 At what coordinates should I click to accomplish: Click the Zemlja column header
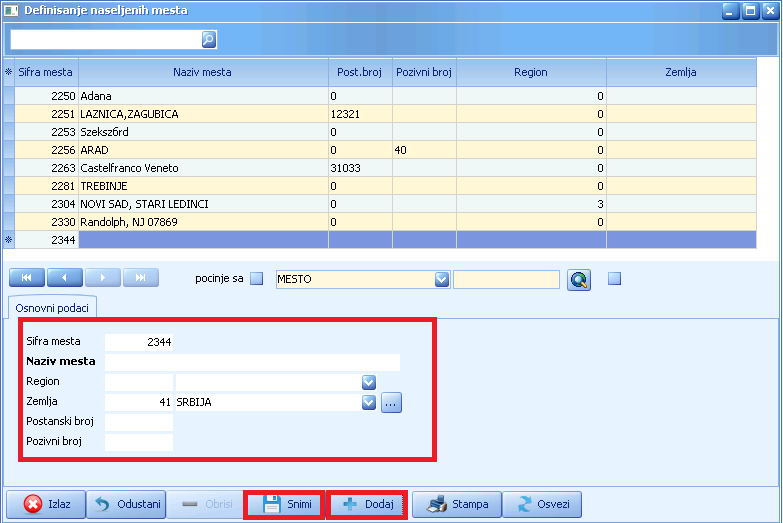coord(681,72)
